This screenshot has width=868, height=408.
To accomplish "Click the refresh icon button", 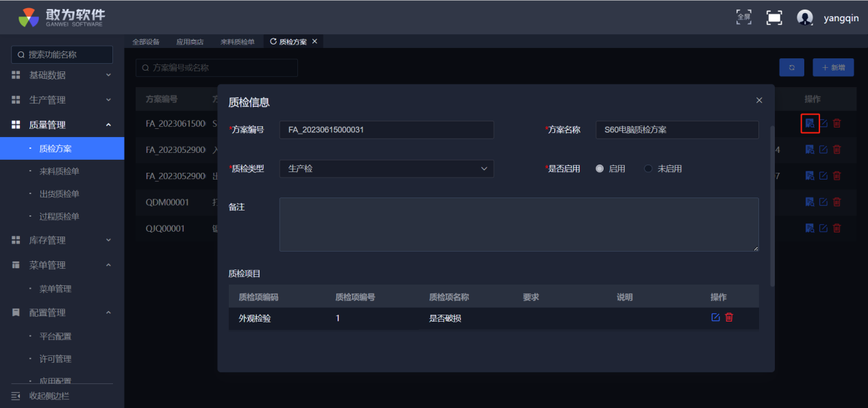I will [792, 68].
